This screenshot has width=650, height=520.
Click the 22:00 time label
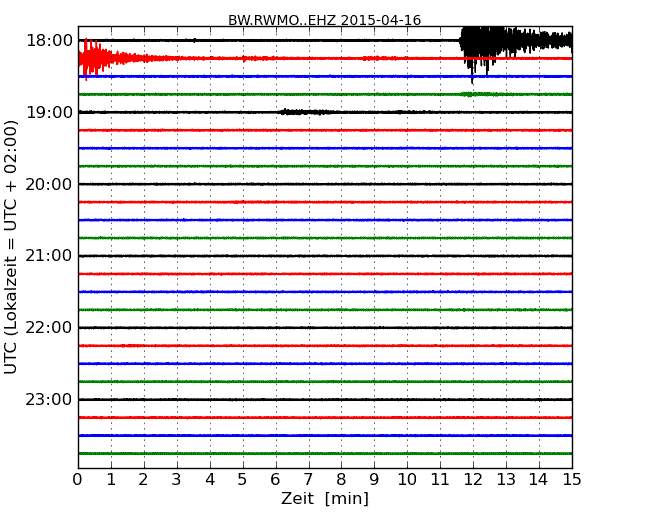tap(49, 328)
